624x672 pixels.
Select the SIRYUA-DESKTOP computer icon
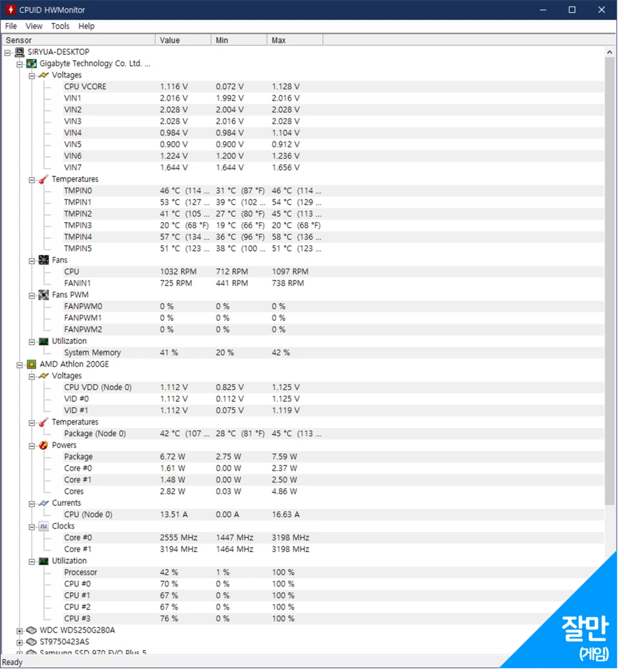19,52
